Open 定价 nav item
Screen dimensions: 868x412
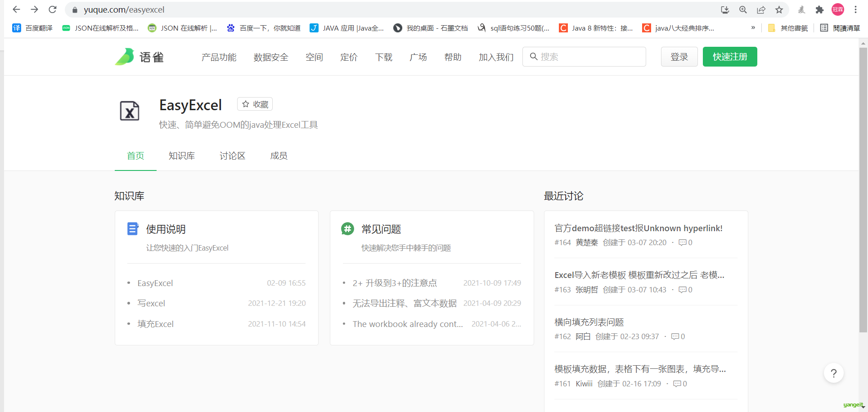pyautogui.click(x=349, y=57)
